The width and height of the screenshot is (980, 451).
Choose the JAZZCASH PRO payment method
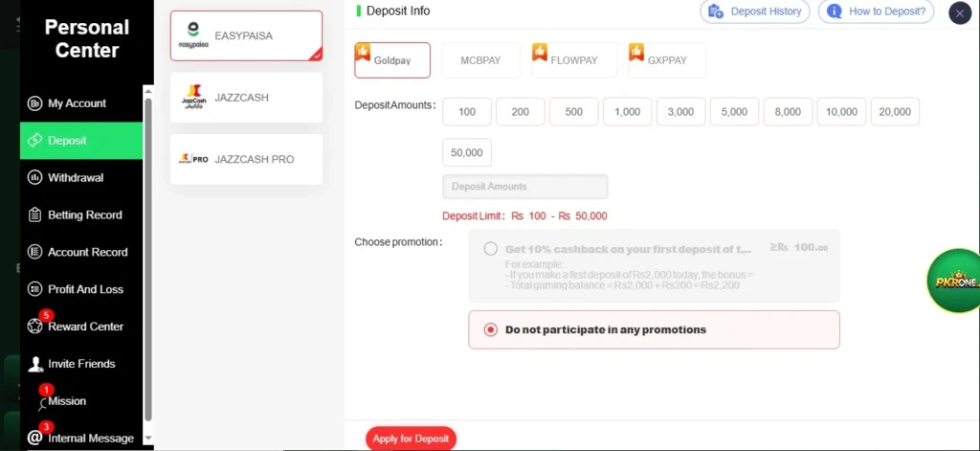pos(246,160)
